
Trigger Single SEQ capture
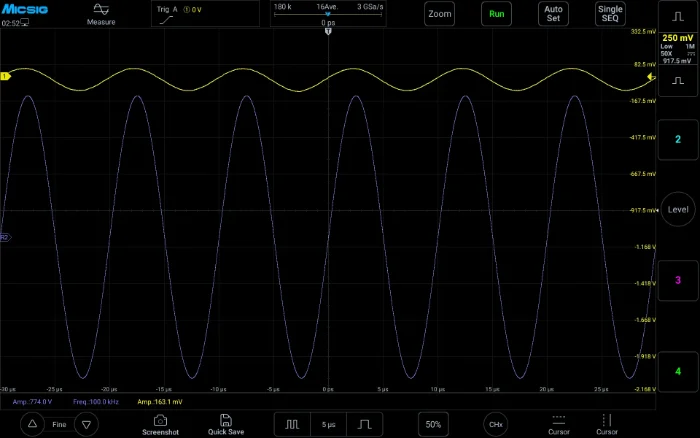610,14
